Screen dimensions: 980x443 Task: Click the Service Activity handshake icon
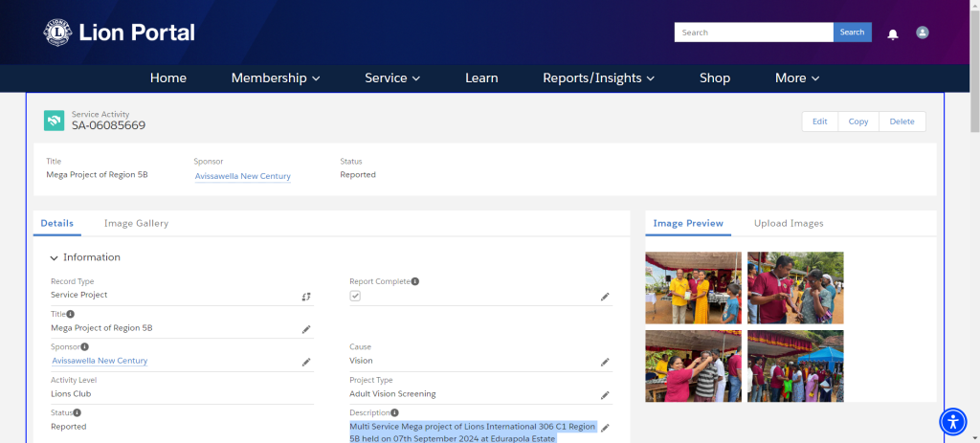click(54, 121)
